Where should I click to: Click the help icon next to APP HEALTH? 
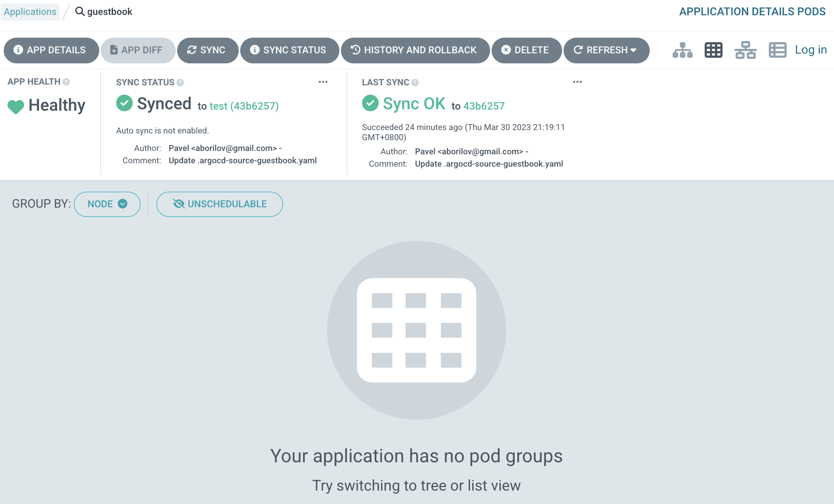pyautogui.click(x=66, y=82)
